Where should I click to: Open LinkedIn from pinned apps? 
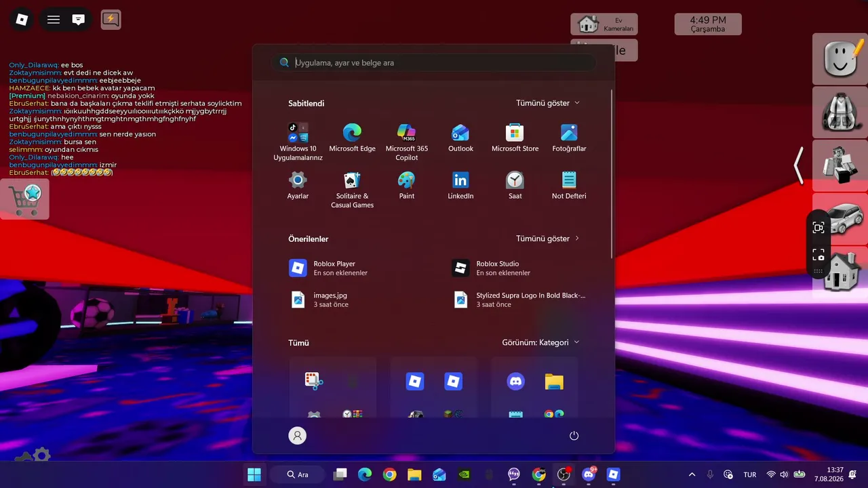(460, 186)
